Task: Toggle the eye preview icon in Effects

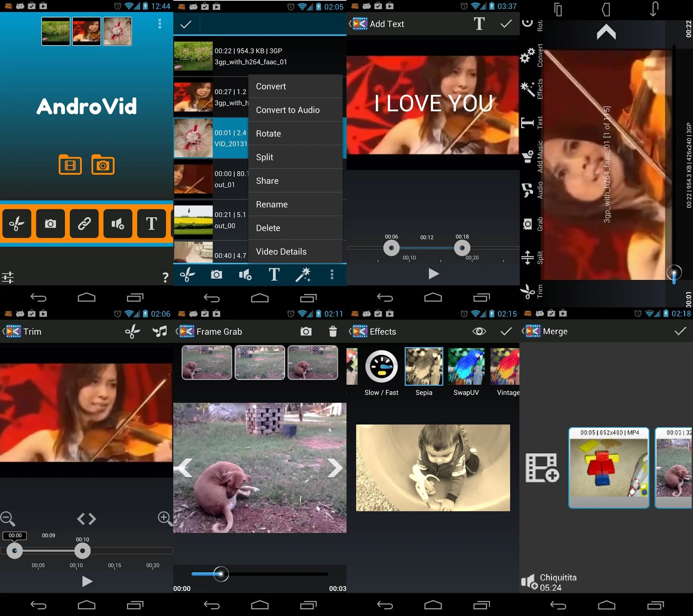Action: point(479,331)
